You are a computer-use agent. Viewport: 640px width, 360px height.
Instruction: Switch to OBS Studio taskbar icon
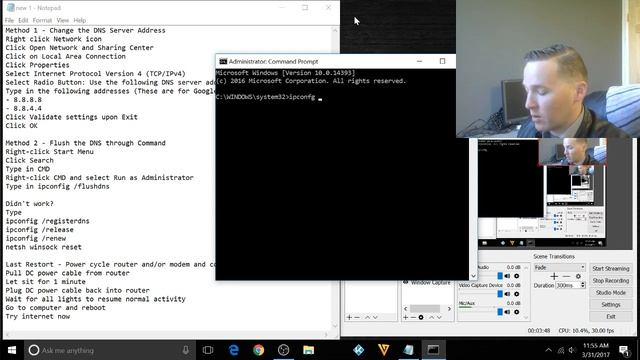pyautogui.click(x=283, y=350)
